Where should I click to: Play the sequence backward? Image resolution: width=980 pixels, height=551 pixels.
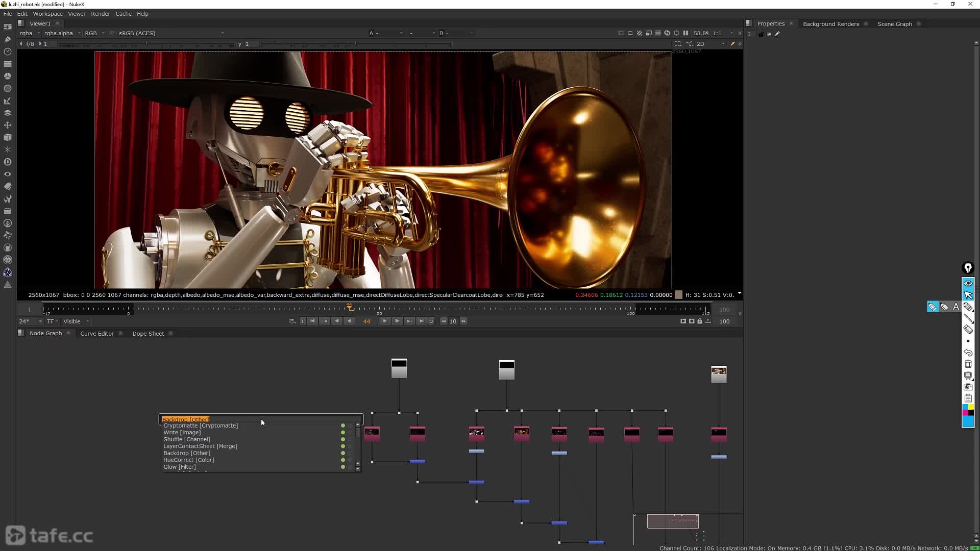click(x=349, y=321)
